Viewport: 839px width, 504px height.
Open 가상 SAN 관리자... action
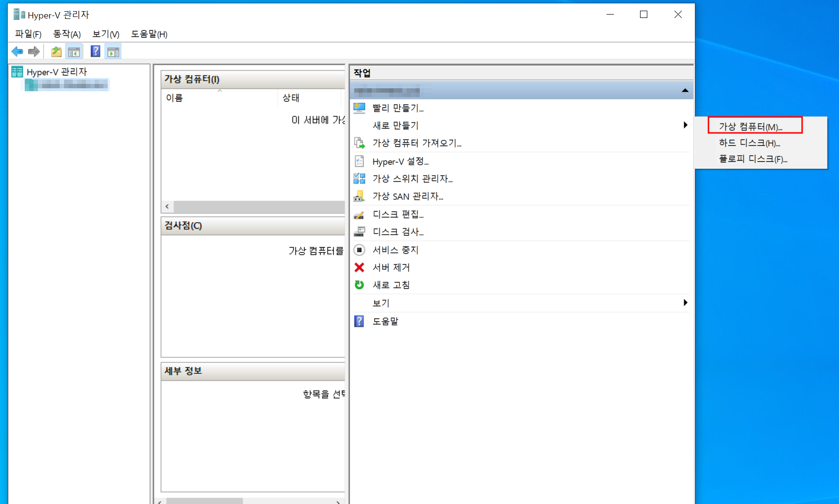point(408,196)
